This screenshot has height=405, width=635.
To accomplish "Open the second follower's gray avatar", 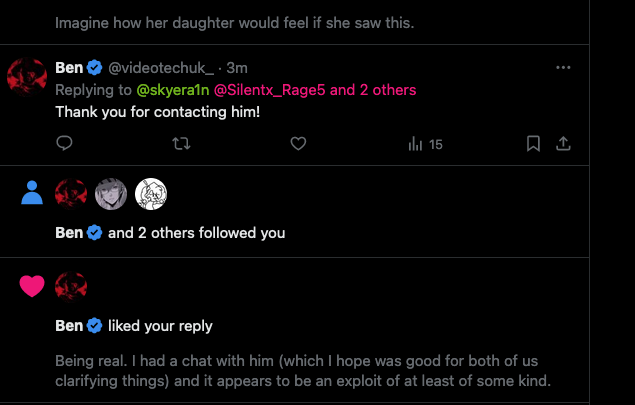I will pyautogui.click(x=111, y=193).
